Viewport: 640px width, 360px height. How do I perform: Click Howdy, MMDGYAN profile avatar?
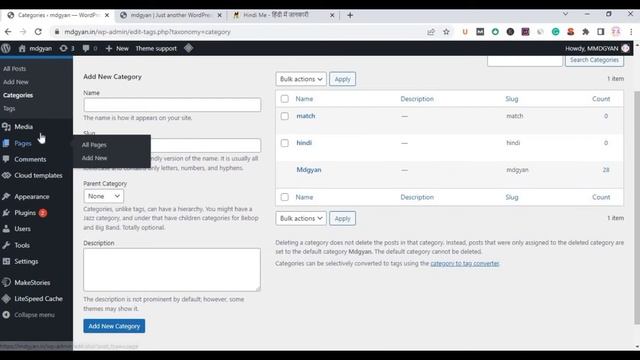pyautogui.click(x=625, y=48)
